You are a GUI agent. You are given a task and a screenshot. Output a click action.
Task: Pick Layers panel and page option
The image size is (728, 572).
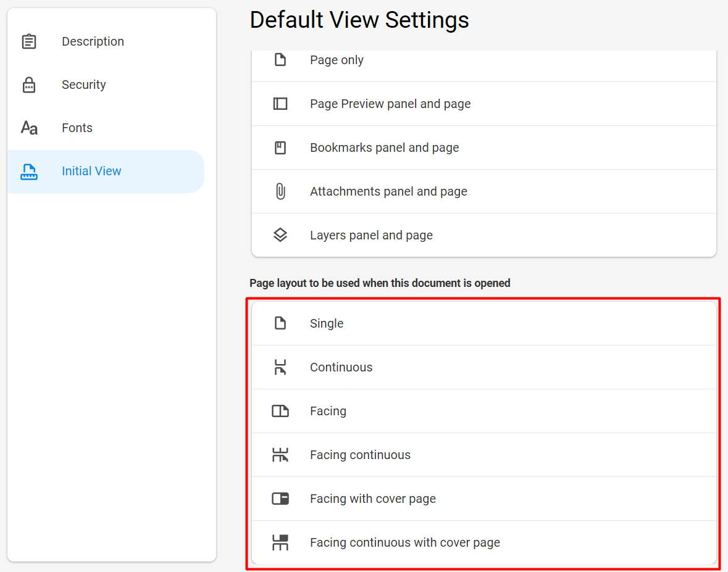pyautogui.click(x=483, y=234)
